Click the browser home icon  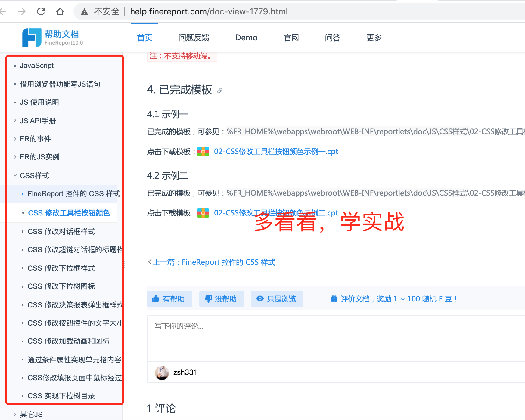pyautogui.click(x=60, y=11)
